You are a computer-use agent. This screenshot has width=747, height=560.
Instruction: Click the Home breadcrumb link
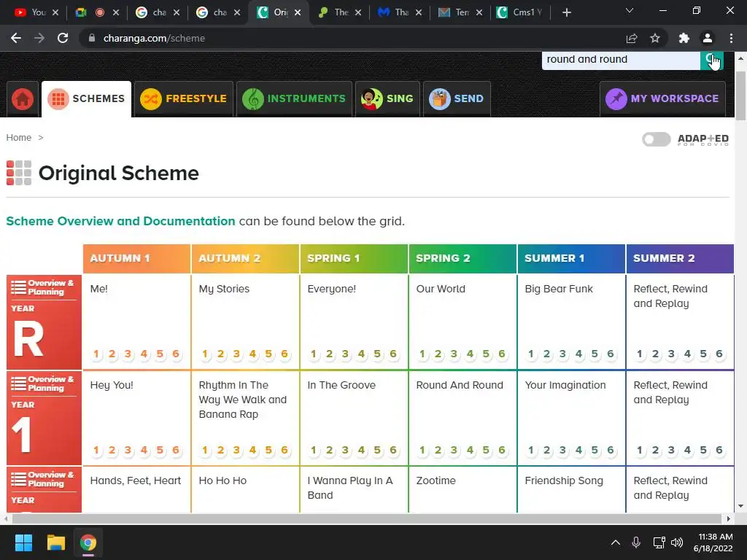[18, 138]
